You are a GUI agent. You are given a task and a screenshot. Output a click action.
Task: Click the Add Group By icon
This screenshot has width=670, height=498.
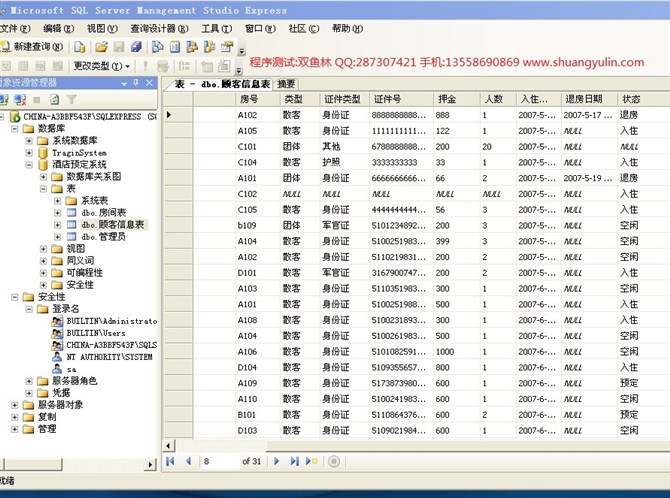185,66
